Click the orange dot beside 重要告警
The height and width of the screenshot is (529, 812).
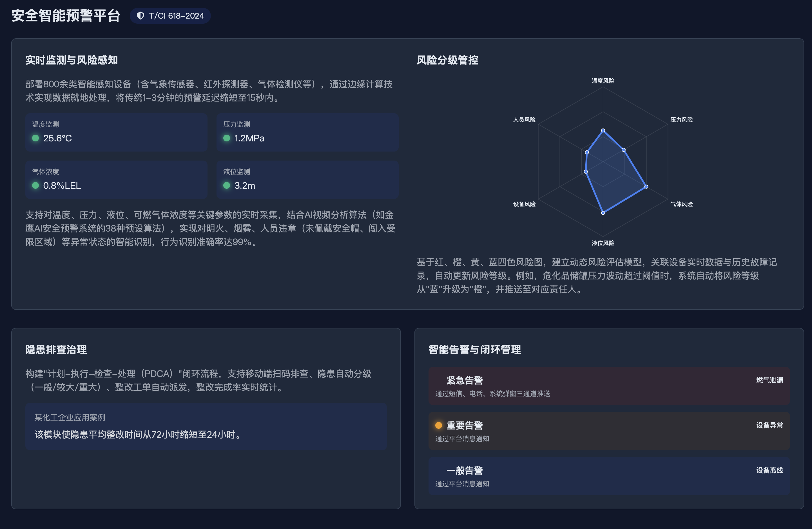[x=439, y=425]
